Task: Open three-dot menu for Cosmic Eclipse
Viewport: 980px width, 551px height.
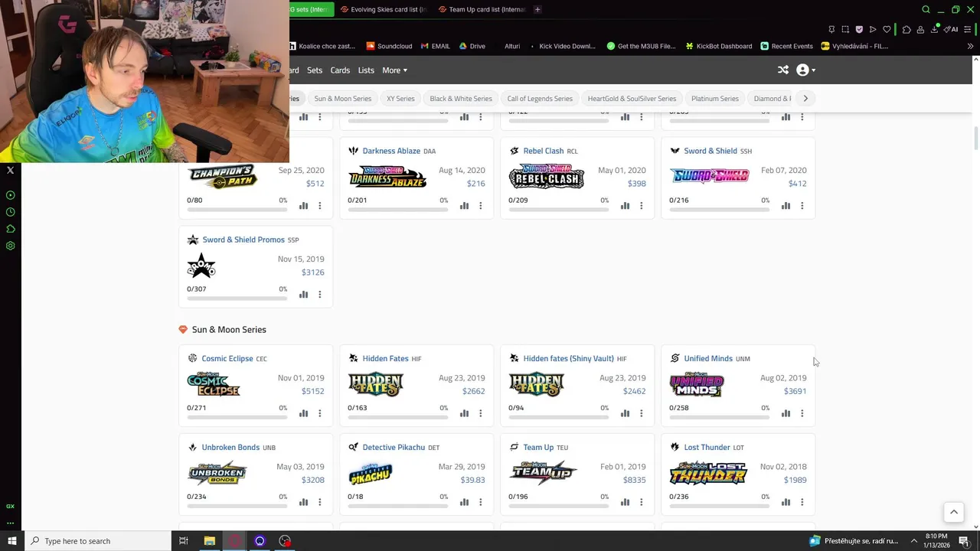Action: [x=320, y=413]
